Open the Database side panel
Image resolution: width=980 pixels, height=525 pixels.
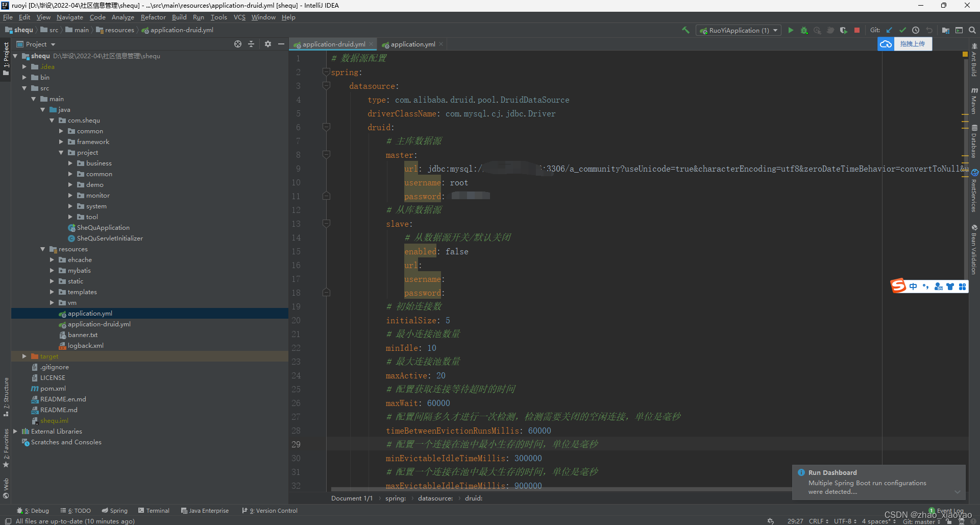point(974,141)
